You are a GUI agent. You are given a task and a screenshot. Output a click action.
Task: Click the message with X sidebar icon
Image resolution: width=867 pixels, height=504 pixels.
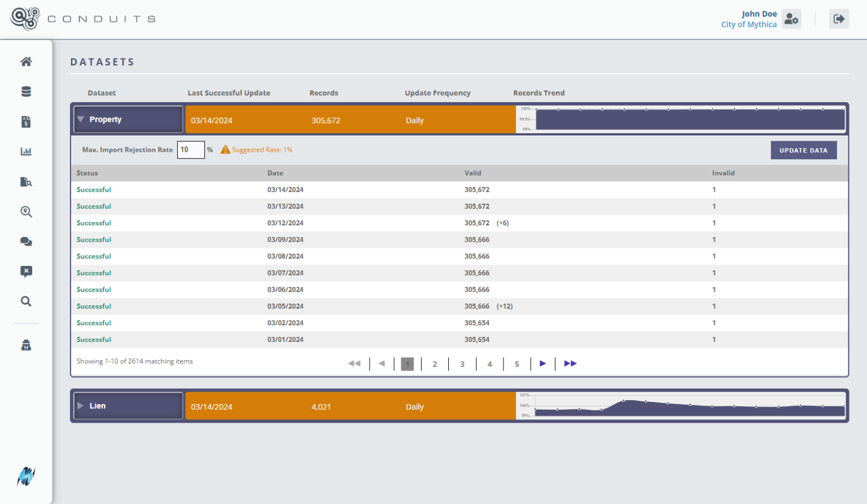tap(26, 271)
